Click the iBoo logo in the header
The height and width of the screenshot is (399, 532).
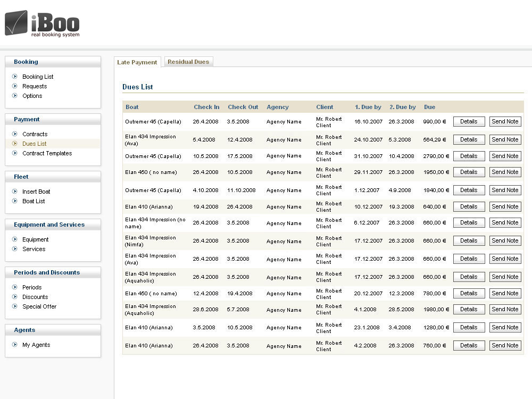pyautogui.click(x=42, y=23)
